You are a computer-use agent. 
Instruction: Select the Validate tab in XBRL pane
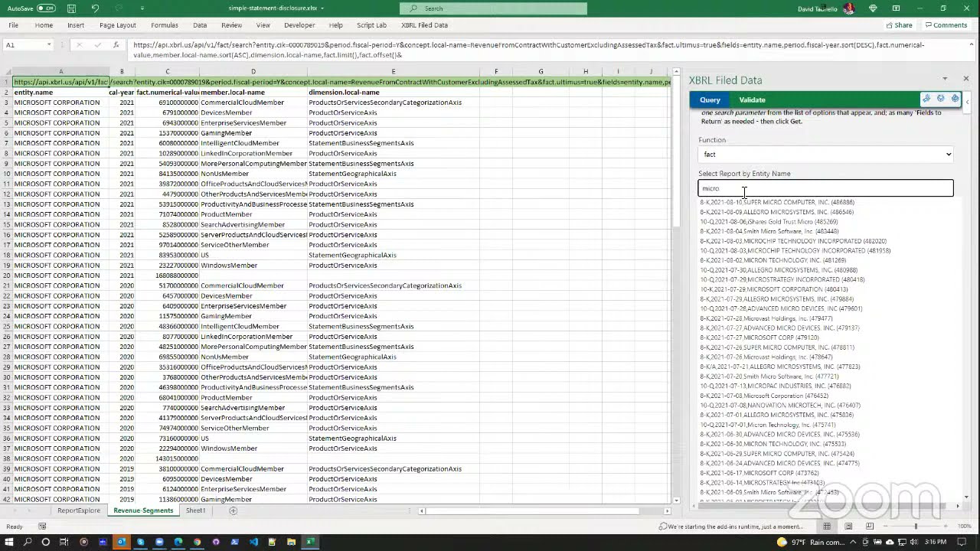(752, 100)
